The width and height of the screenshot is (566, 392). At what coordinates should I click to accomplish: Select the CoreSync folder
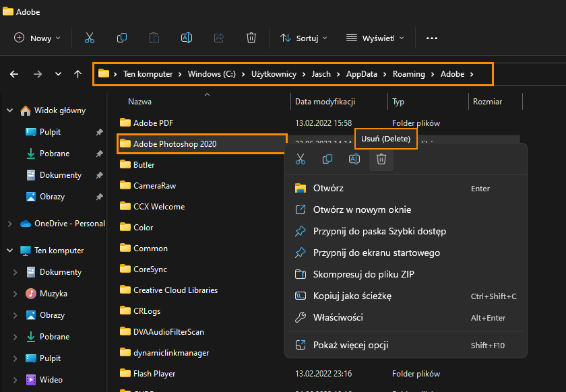point(150,269)
